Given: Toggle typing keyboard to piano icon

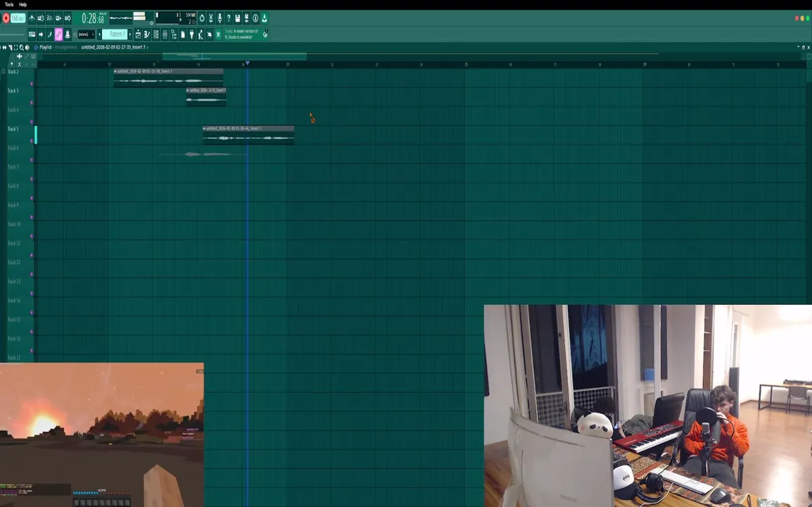Looking at the screenshot, I should pyautogui.click(x=32, y=35).
